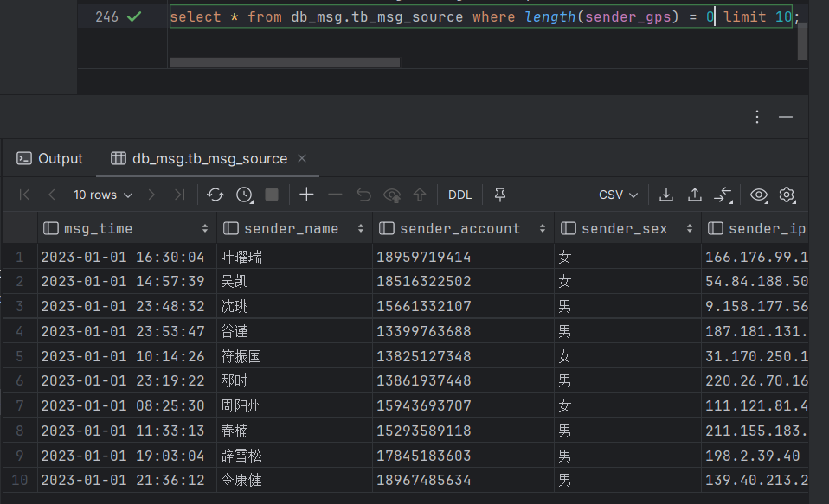The height and width of the screenshot is (504, 829).
Task: Select row number 10
Action: [20, 480]
